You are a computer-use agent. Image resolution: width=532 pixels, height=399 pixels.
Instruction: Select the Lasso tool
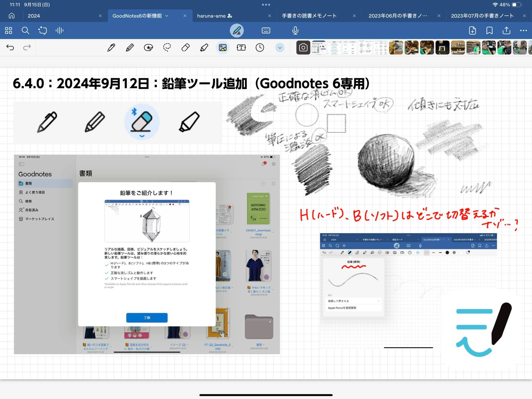tap(167, 48)
